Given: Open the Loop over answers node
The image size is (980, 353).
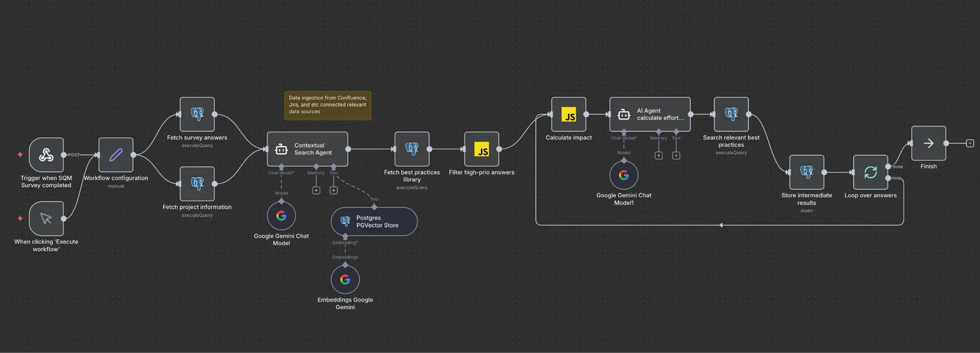Looking at the screenshot, I should coord(870,172).
